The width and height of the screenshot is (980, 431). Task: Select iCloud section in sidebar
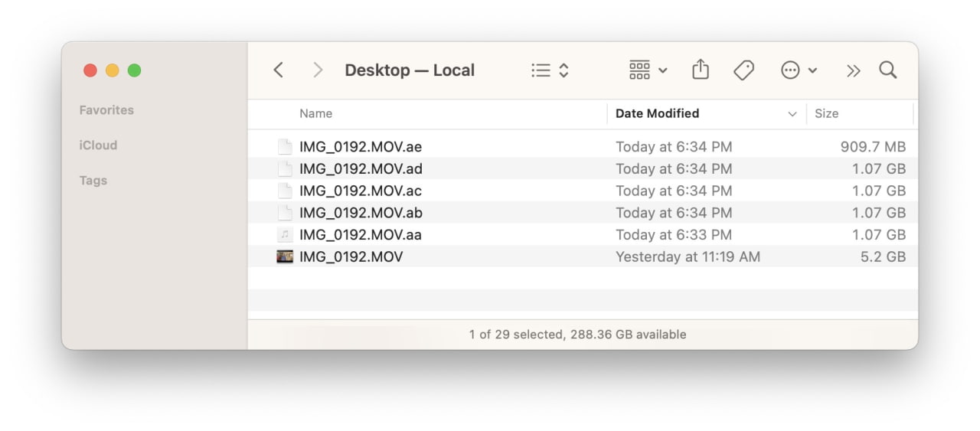point(98,145)
